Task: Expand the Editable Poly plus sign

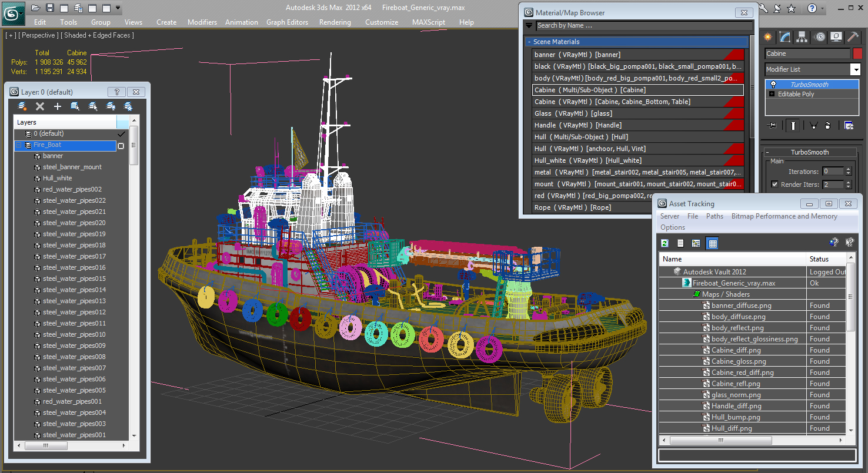Action: click(x=772, y=94)
